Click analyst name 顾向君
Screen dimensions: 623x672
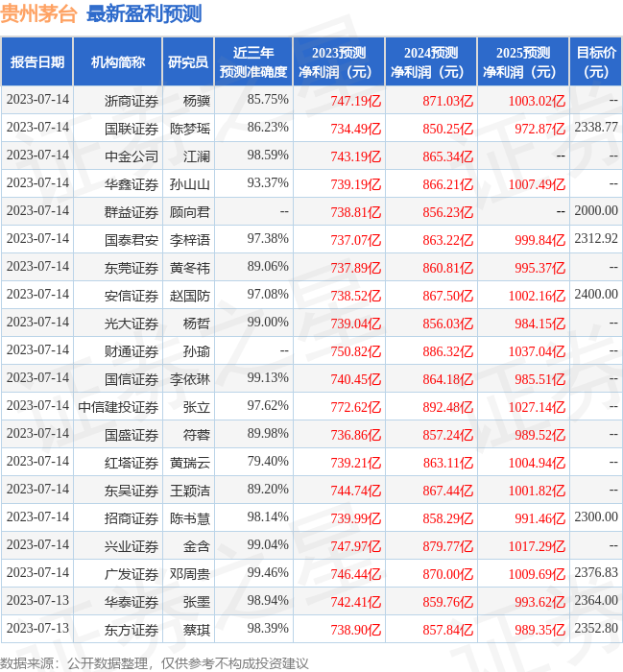tap(190, 212)
